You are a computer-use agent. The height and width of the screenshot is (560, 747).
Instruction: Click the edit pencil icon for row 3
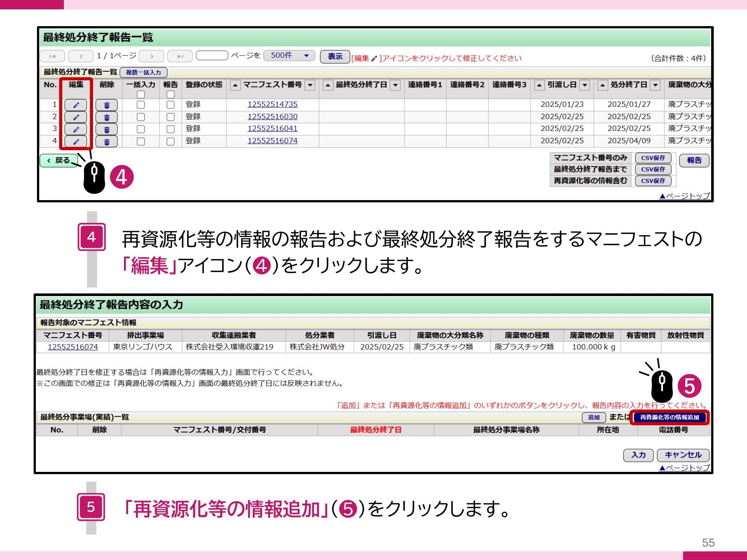[x=76, y=129]
